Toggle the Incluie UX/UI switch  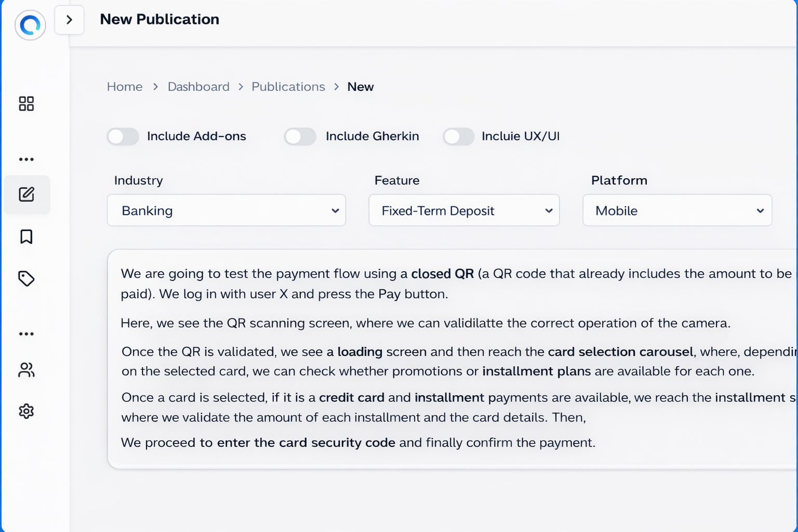(458, 137)
